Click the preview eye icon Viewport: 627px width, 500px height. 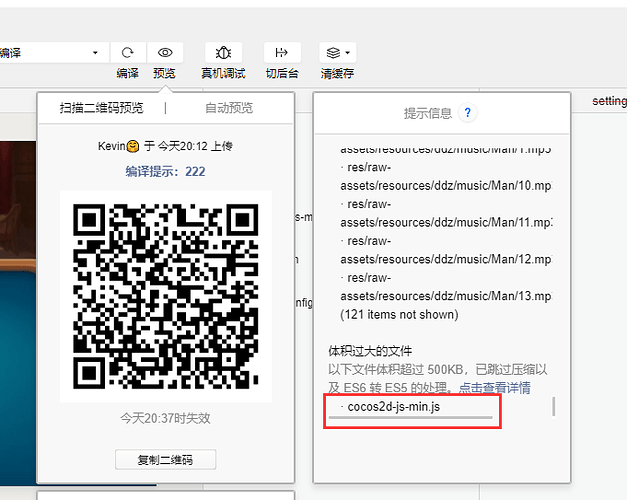(165, 52)
